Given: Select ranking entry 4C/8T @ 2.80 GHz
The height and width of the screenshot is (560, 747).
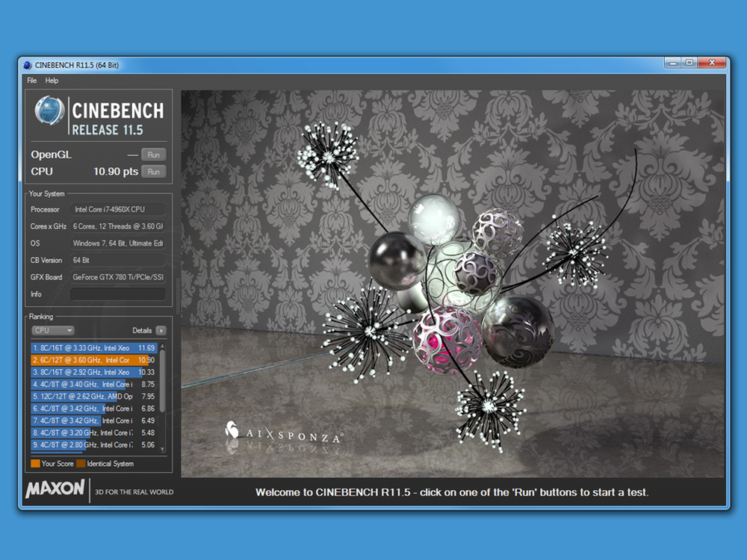Looking at the screenshot, I should click(94, 445).
